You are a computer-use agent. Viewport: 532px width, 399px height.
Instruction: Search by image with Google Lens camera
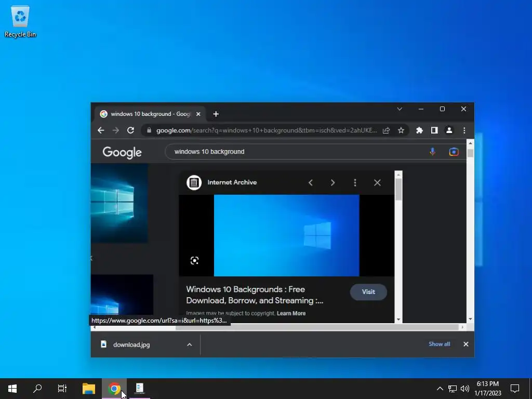454,152
